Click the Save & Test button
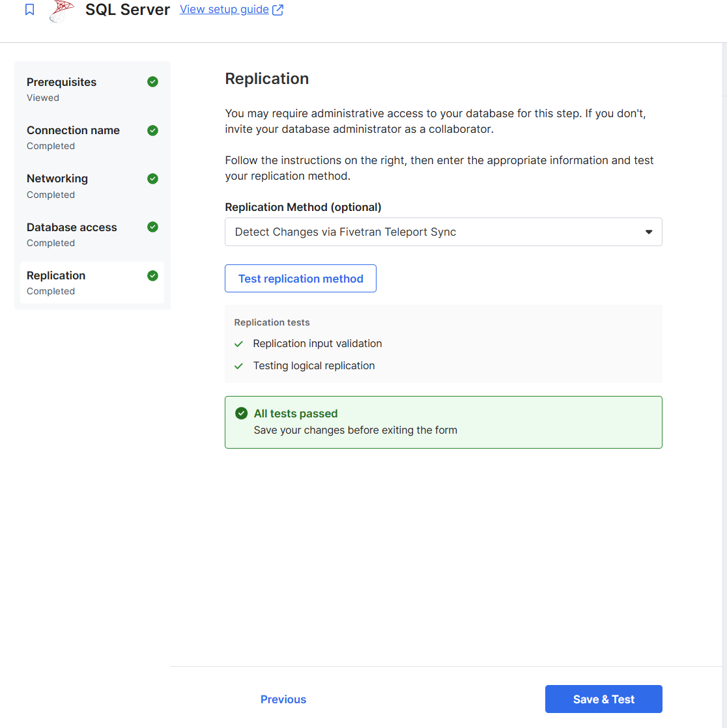Viewport: 727px width, 728px height. (x=603, y=699)
